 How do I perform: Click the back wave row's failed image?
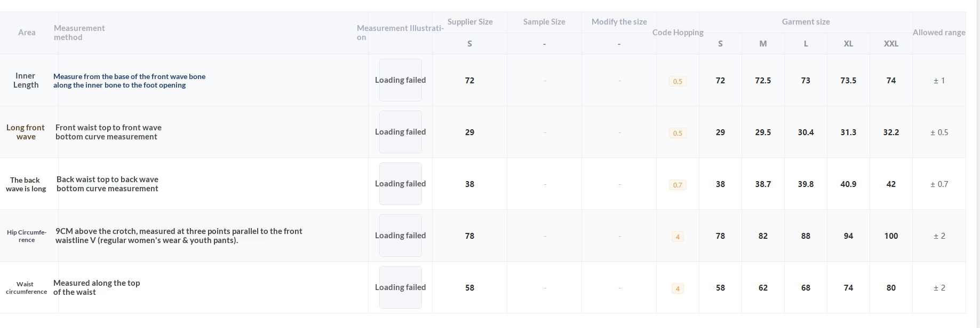tap(400, 184)
